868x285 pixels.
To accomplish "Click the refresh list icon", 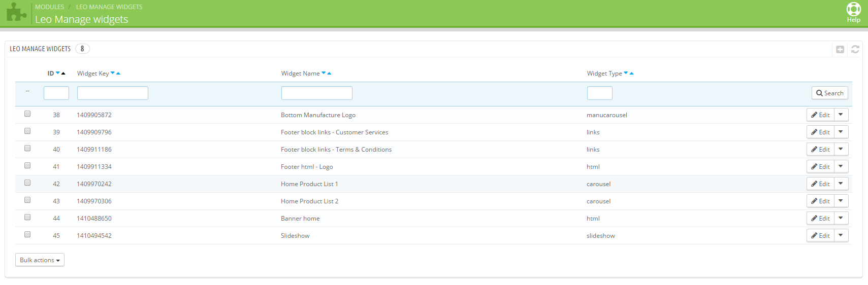I will 855,49.
